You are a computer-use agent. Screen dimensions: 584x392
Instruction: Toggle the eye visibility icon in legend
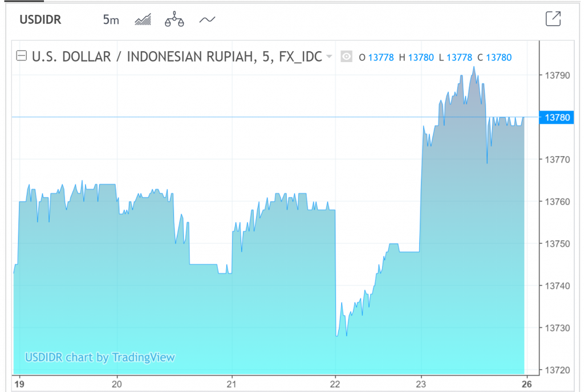point(346,56)
